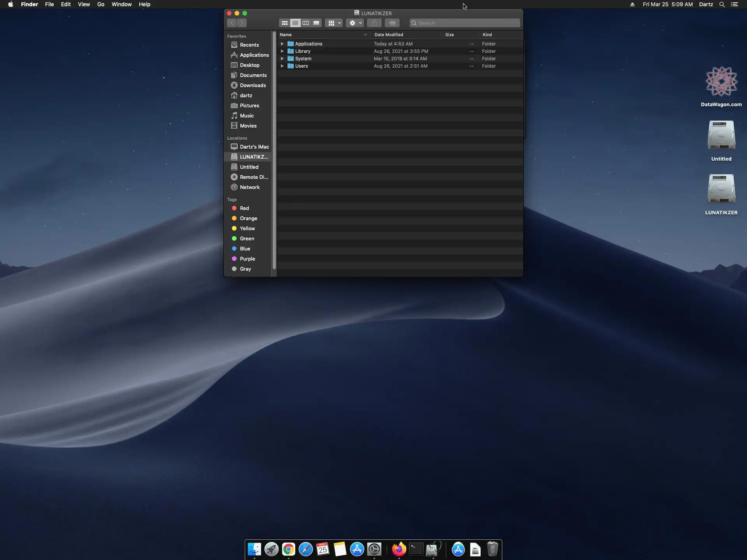Expand the Users folder disclosure triangle
Viewport: 747px width, 560px height.
(x=282, y=66)
